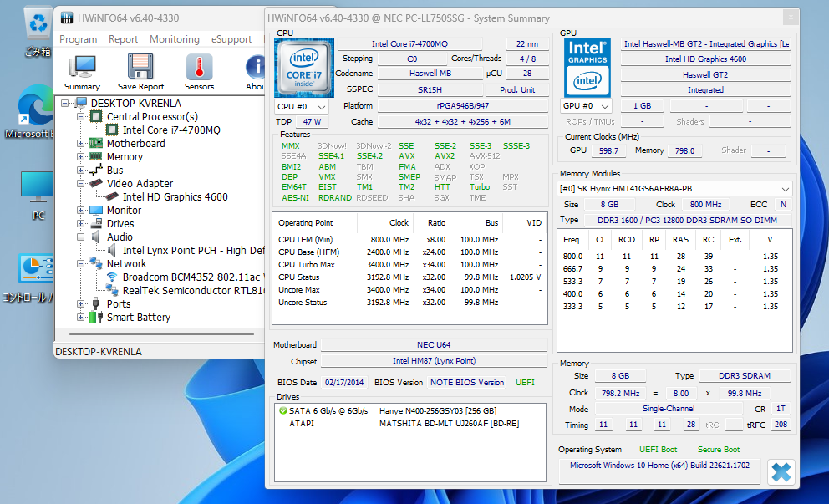Click the DDR3-1600 memory type field
Viewport: 829px width, 504px height.
tap(687, 220)
